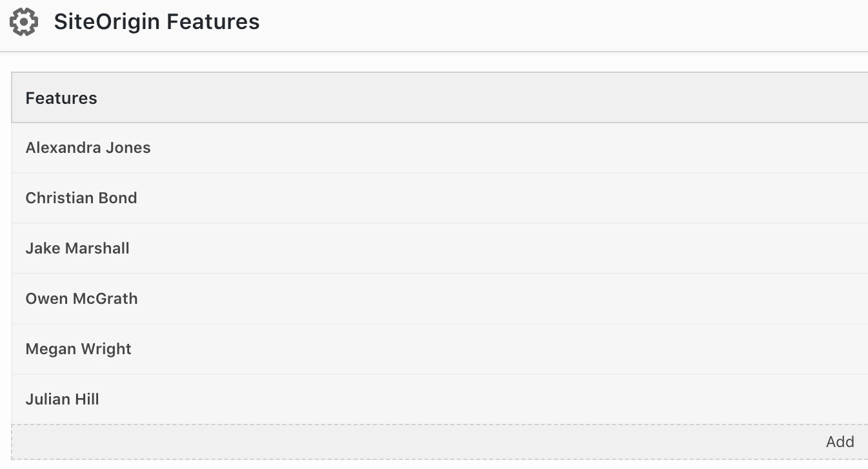
Task: Expand the Jake Marshall feature entry
Action: 77,248
